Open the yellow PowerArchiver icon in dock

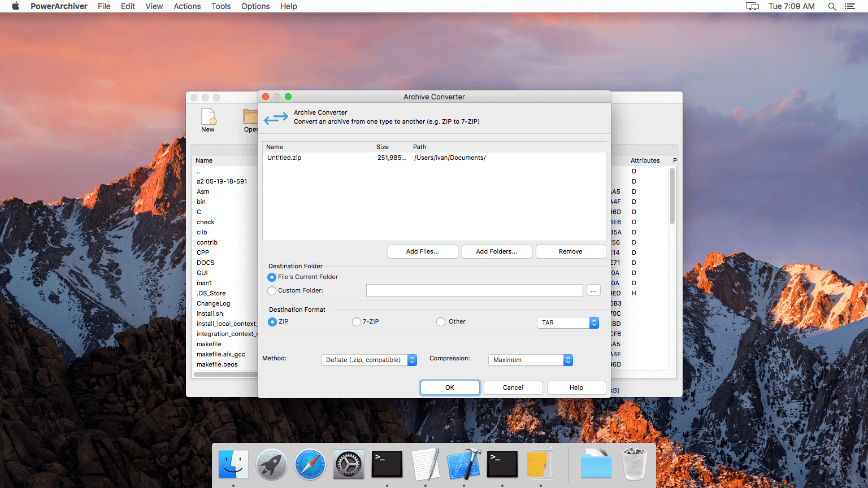[x=541, y=464]
